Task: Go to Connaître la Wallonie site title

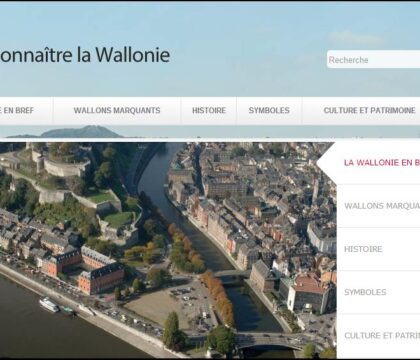Action: 85,55
